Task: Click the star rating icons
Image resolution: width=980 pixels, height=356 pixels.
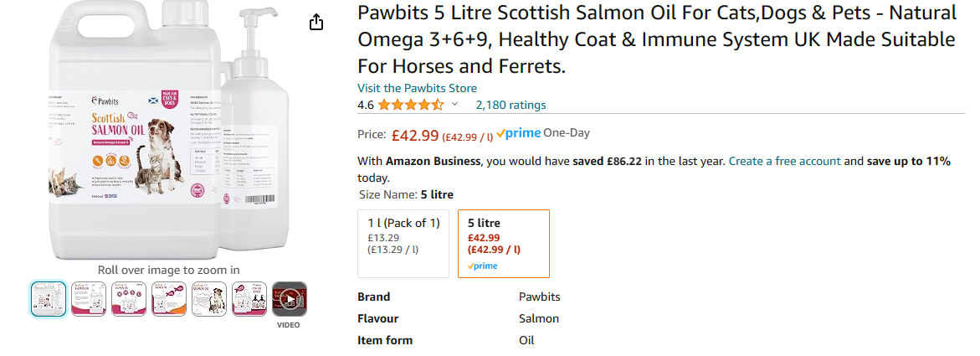Action: click(x=410, y=106)
